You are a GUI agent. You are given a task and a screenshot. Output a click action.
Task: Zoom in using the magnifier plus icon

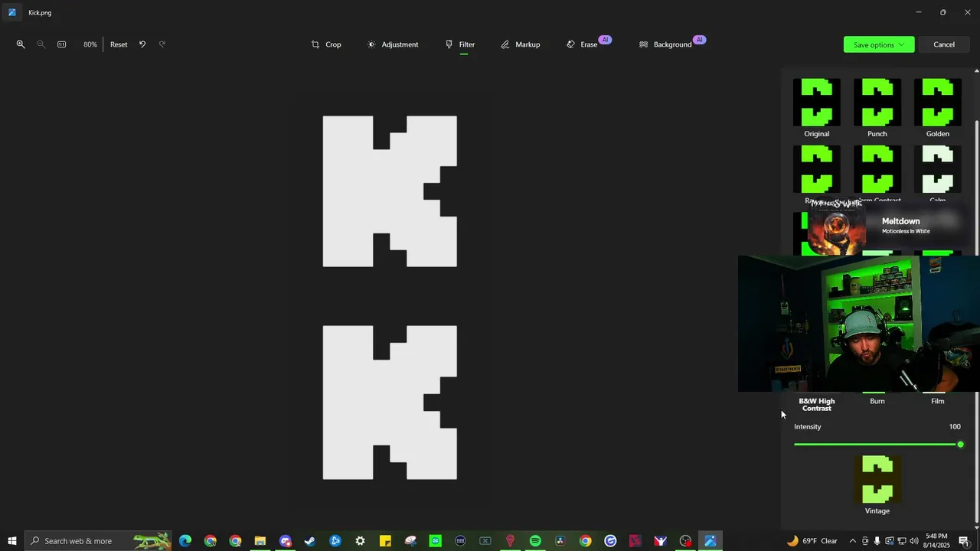click(21, 44)
